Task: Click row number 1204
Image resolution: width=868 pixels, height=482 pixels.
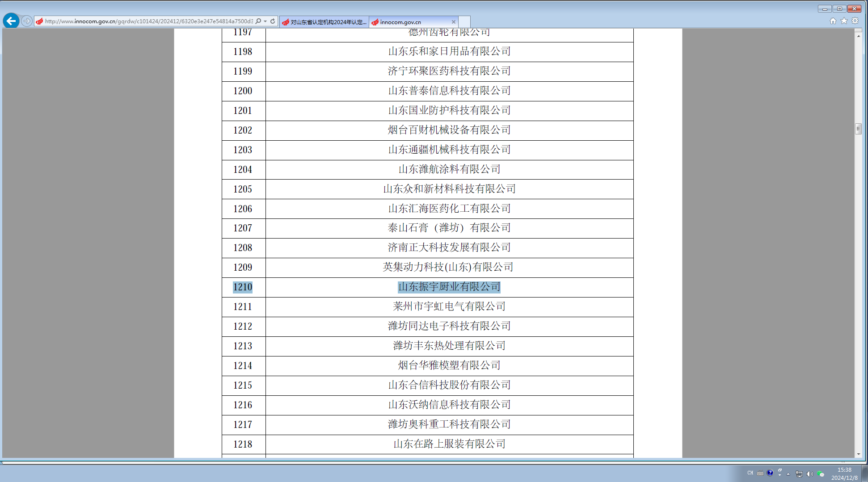Action: pos(243,170)
